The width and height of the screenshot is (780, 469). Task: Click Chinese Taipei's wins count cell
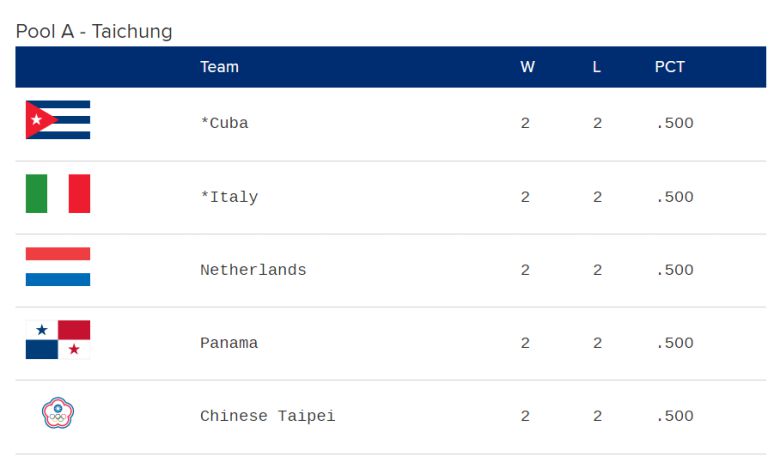click(x=525, y=416)
